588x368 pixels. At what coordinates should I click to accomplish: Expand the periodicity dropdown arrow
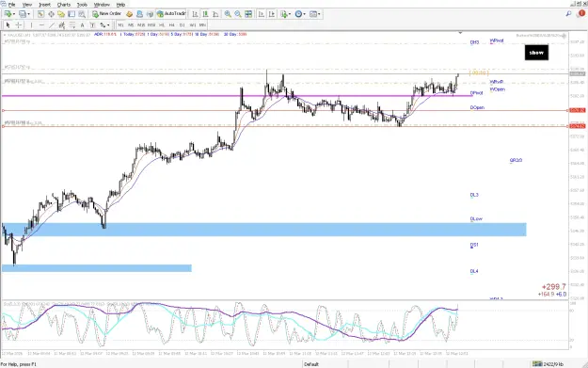click(304, 14)
